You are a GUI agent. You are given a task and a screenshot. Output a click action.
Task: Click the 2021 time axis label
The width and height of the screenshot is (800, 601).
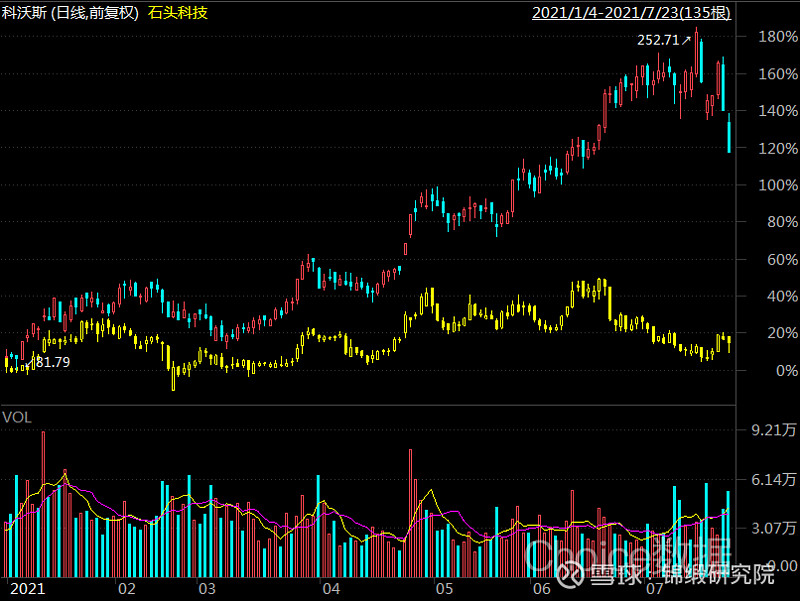tap(28, 589)
